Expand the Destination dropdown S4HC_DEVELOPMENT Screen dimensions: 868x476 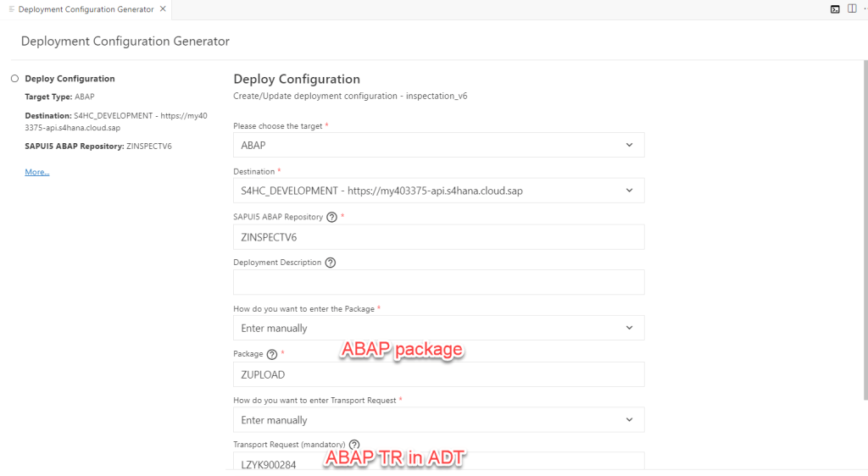click(438, 191)
